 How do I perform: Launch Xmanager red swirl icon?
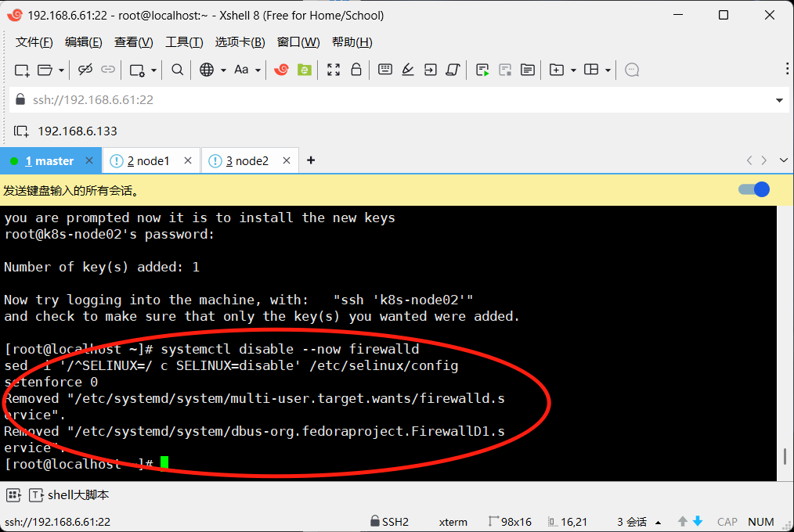(x=281, y=70)
